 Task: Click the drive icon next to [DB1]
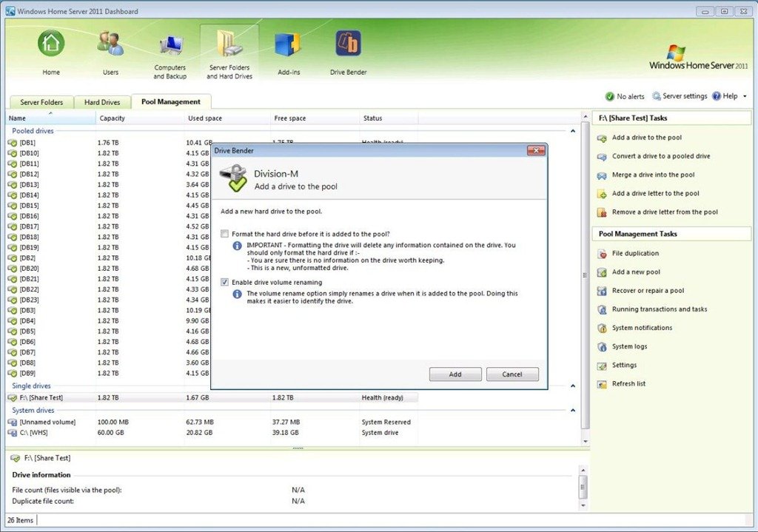(13, 143)
